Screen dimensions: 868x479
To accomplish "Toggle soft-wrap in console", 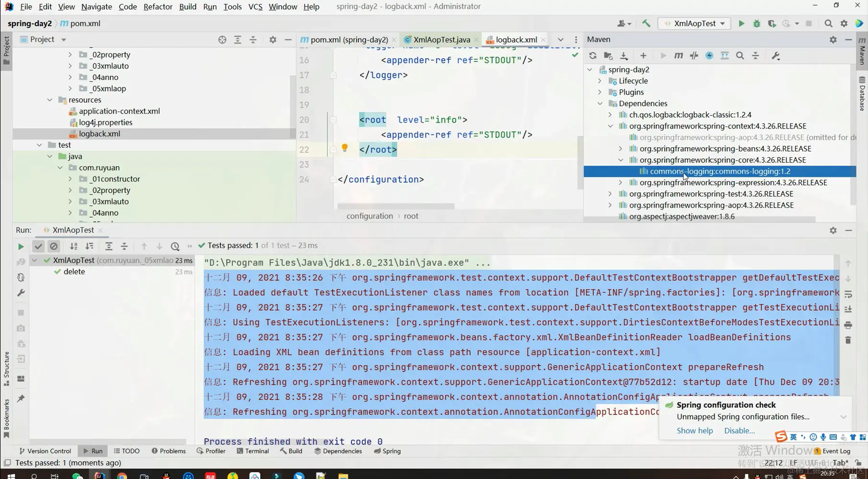I will click(848, 294).
